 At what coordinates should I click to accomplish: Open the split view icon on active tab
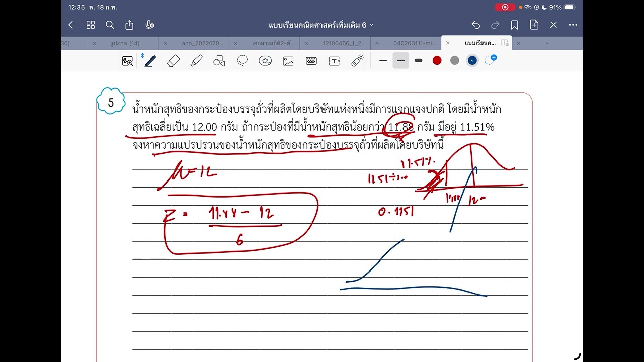505,43
